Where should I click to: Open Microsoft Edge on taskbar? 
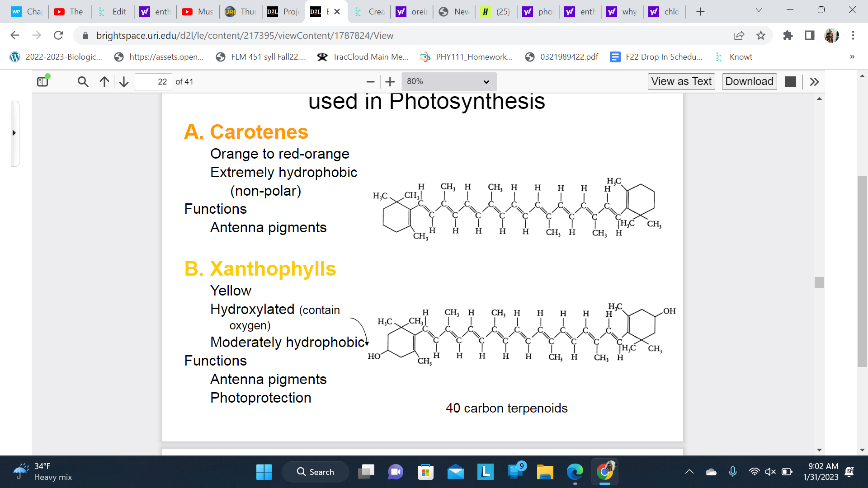[x=575, y=472]
